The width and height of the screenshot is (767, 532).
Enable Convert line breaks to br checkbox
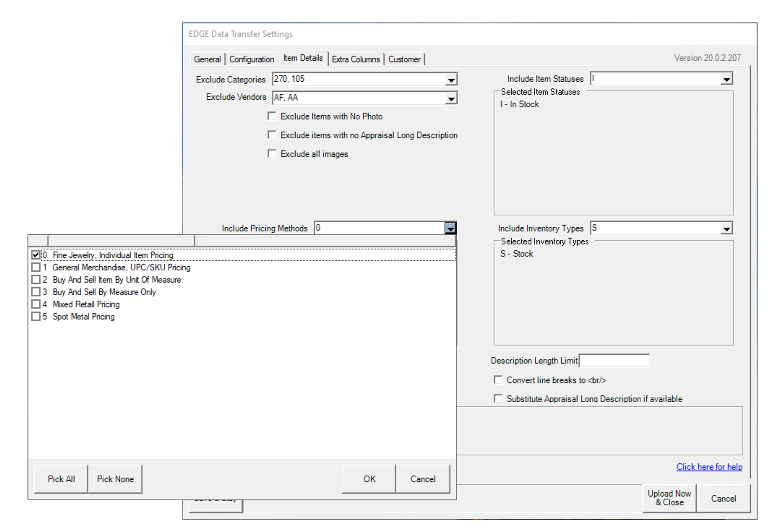498,380
